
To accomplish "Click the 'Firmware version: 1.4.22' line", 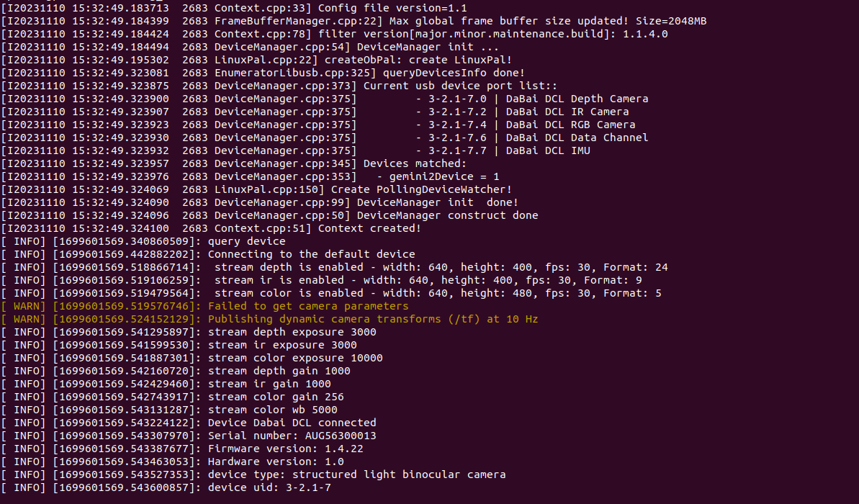I will (x=285, y=449).
